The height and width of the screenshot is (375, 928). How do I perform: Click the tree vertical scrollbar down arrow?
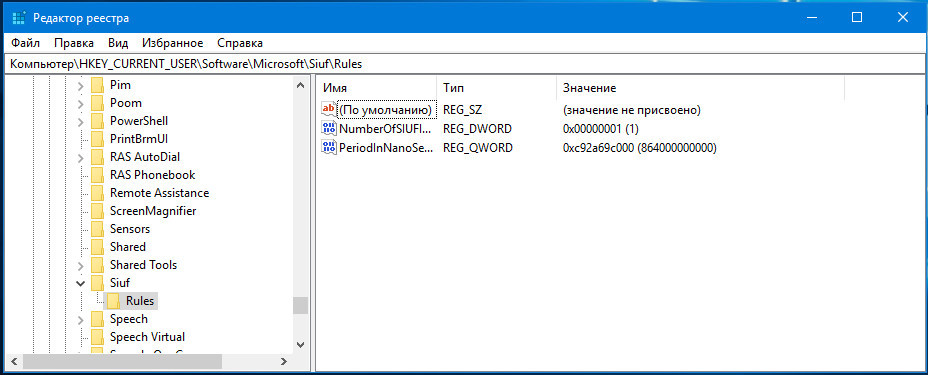(301, 344)
